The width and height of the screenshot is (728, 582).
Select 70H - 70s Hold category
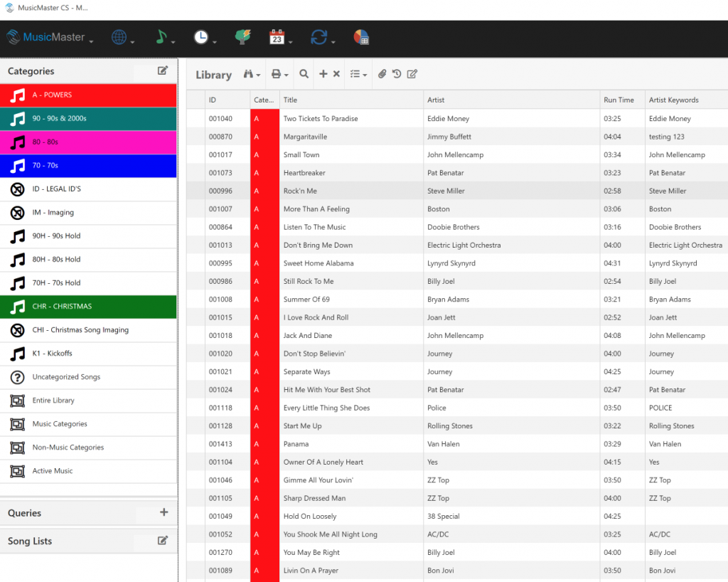(x=88, y=283)
